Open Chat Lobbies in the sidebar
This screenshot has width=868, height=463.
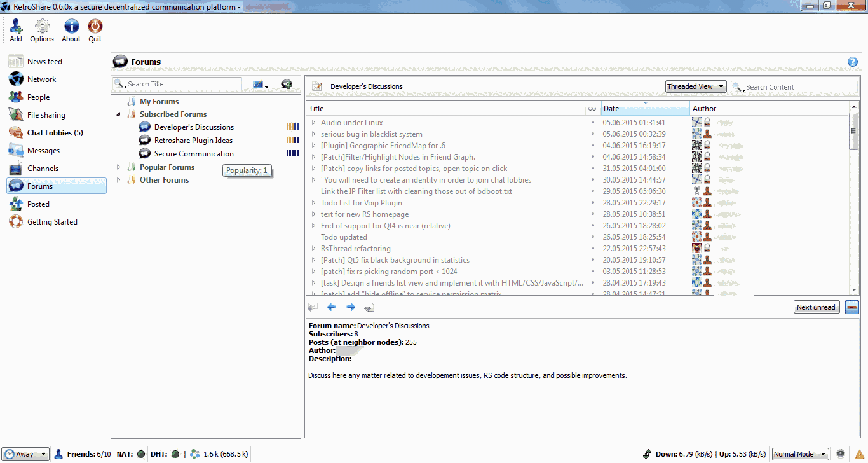coord(55,133)
